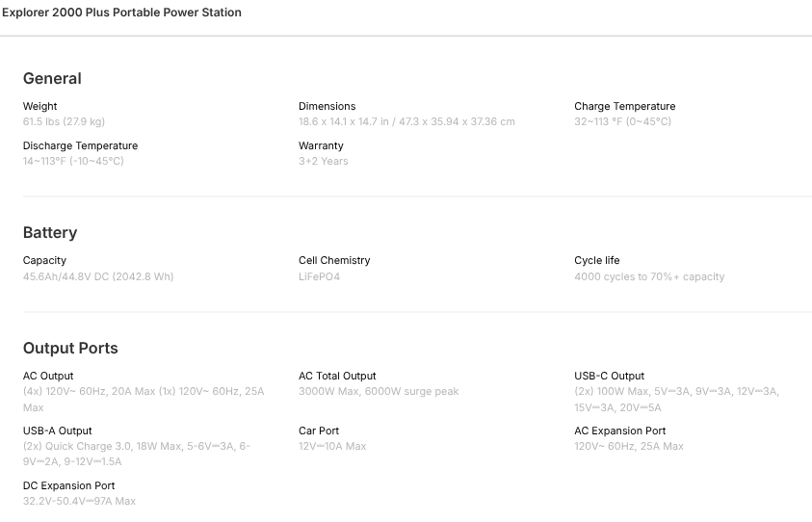Screen dimensions: 812x522
Task: Select the Weight specification label
Action: coord(40,106)
